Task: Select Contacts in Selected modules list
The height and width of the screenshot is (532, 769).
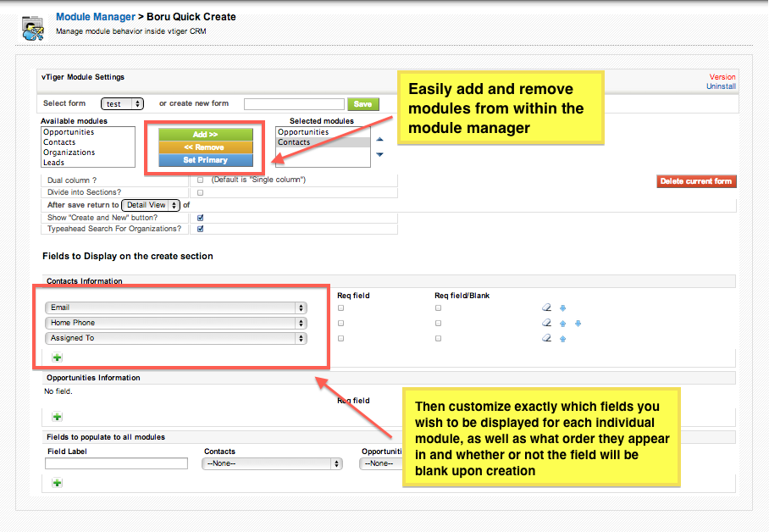Action: (323, 142)
